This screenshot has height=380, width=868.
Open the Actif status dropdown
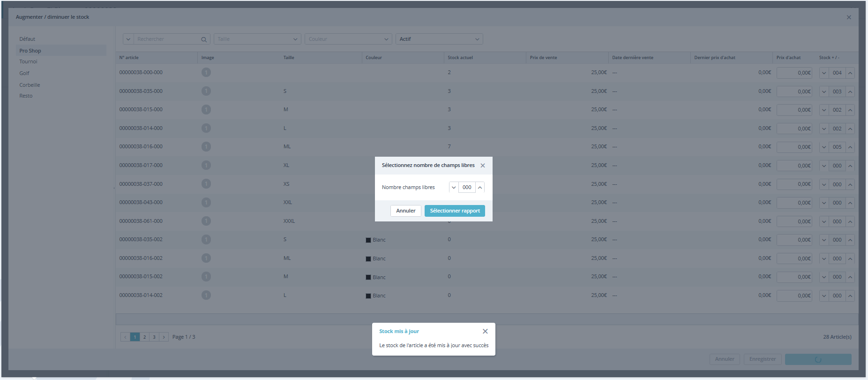pyautogui.click(x=439, y=39)
